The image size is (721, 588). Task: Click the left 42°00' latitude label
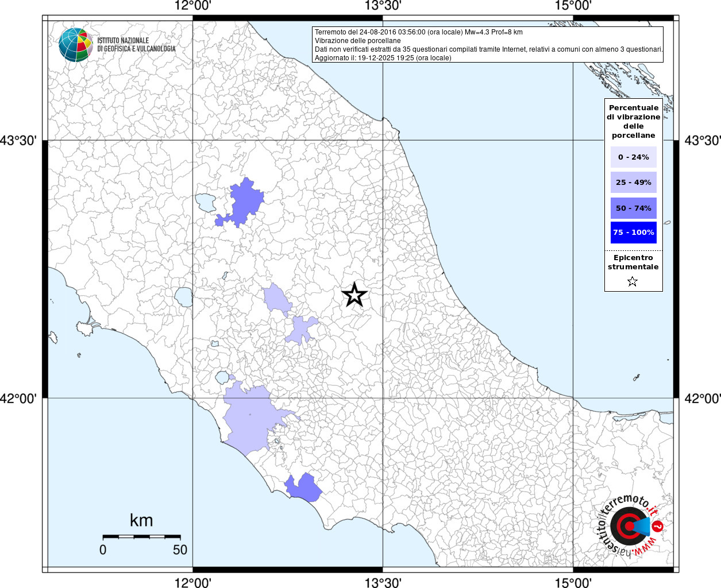[x=18, y=398]
